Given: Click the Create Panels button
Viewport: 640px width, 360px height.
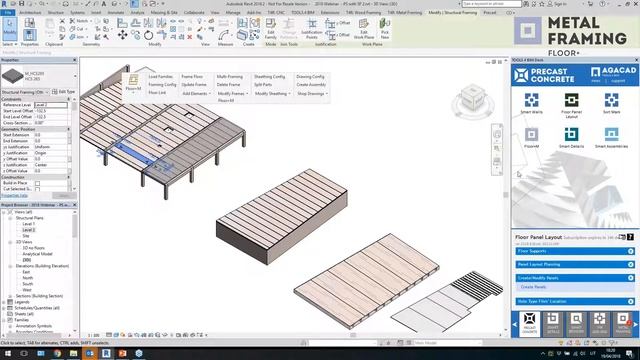Looking at the screenshot, I should coord(533,287).
